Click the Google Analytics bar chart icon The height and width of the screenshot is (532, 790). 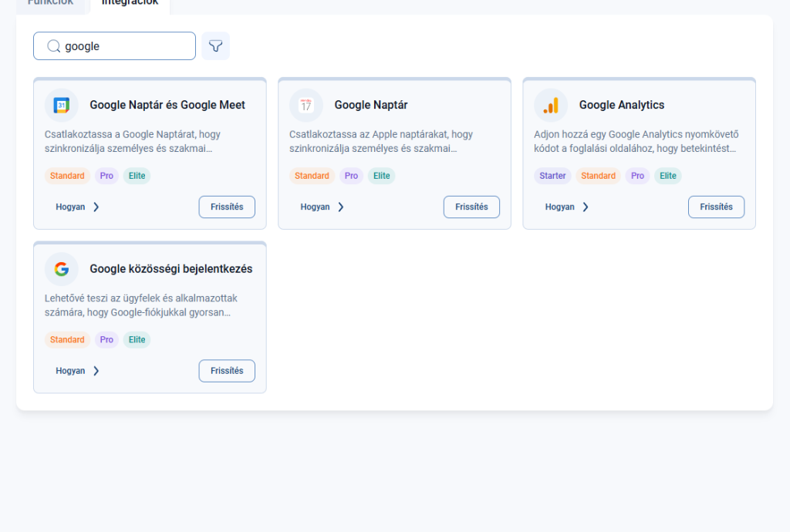551,106
